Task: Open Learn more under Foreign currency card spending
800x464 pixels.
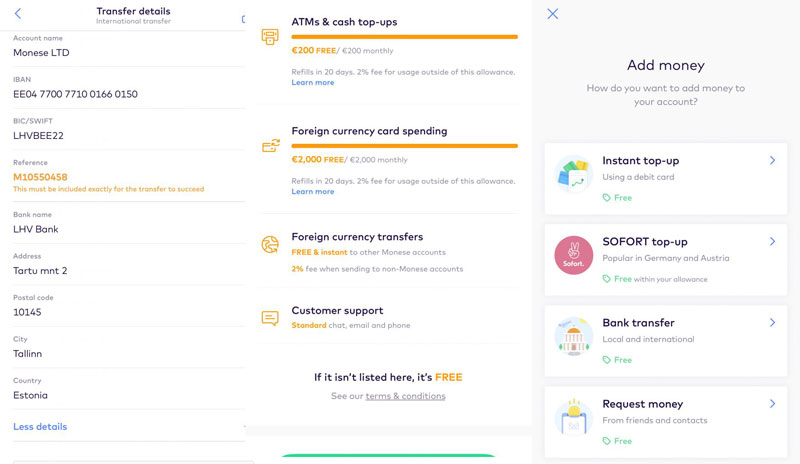Action: (x=313, y=192)
